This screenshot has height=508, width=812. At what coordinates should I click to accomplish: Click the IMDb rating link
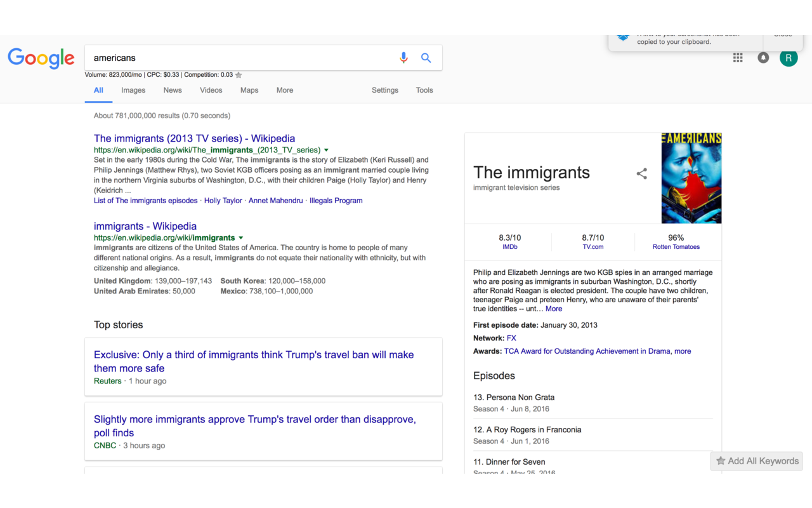coord(509,246)
